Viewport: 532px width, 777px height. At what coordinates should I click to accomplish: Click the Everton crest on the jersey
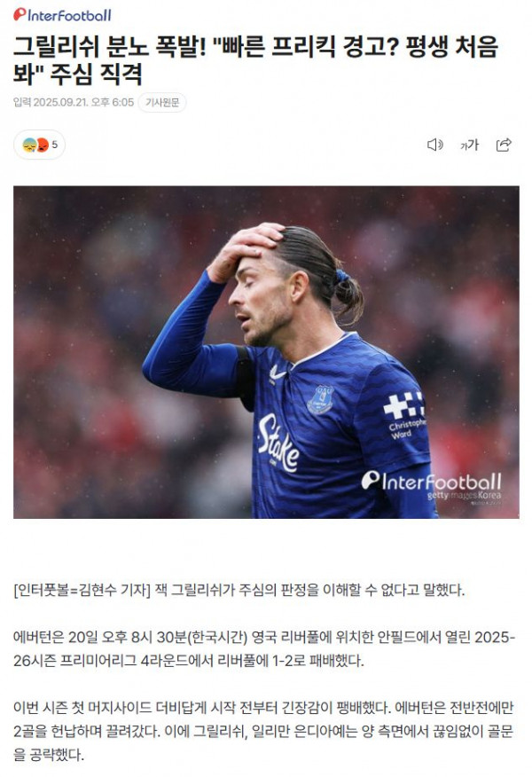click(320, 399)
